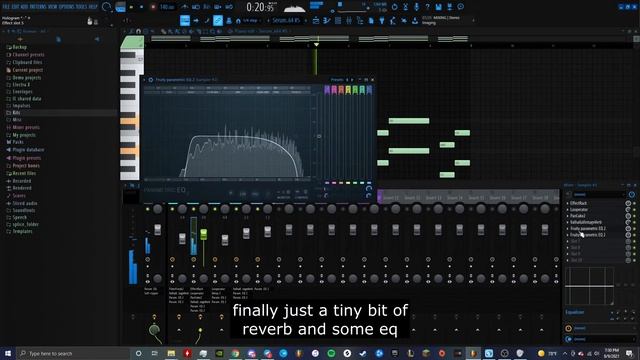Toggle the master track mute LED
Image resolution: width=640 pixels, height=360 pixels.
pyautogui.click(x=148, y=209)
